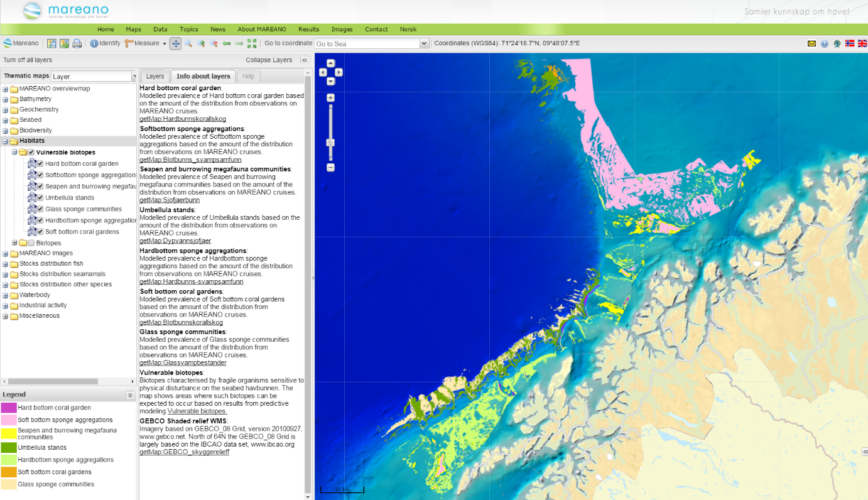Activate the Identify tool
Screen dimensions: 868x500
[x=105, y=43]
